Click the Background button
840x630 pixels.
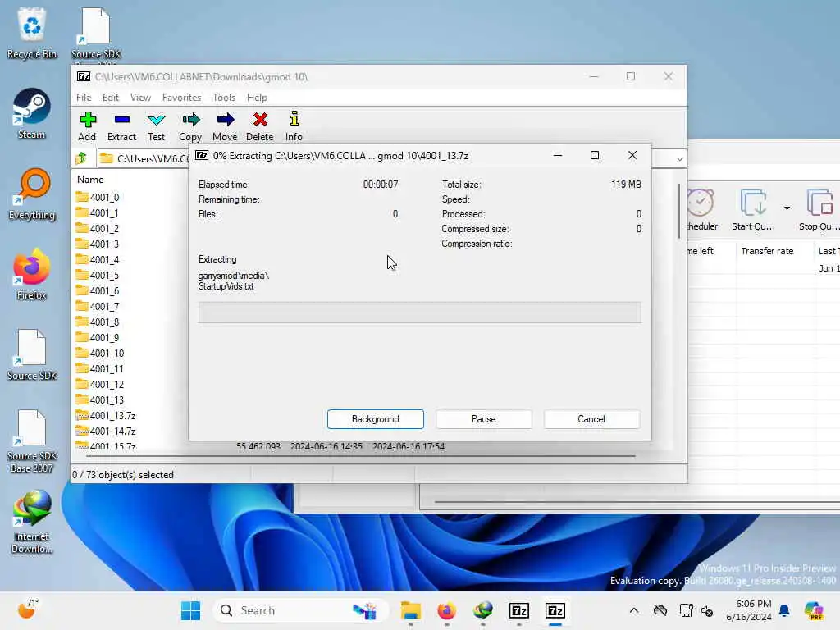pyautogui.click(x=376, y=419)
